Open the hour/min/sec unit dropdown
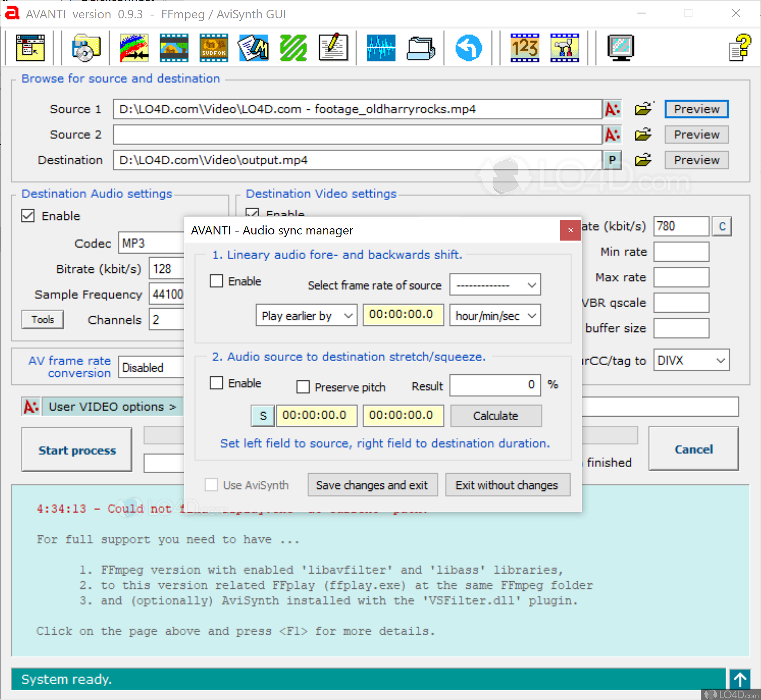 [x=495, y=315]
